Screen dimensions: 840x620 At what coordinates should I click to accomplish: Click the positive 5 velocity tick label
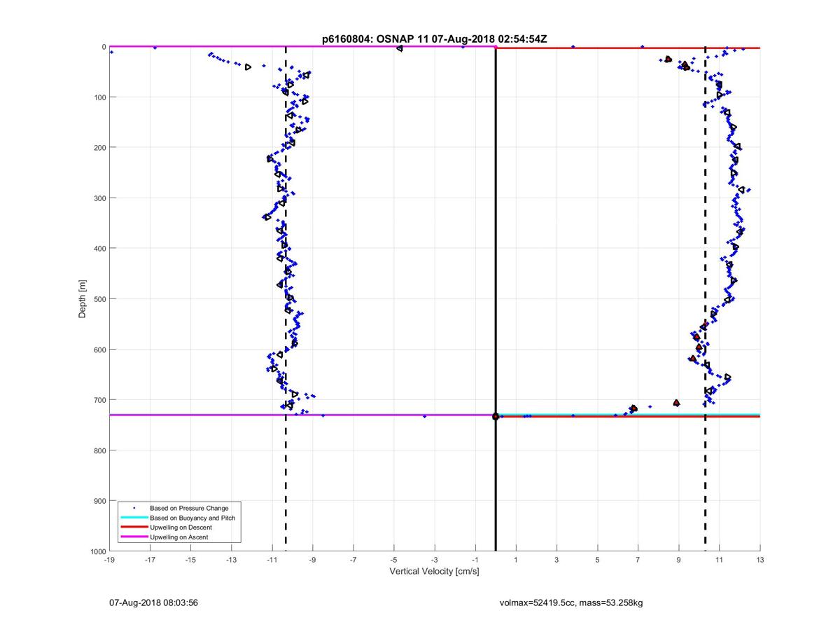tap(597, 560)
